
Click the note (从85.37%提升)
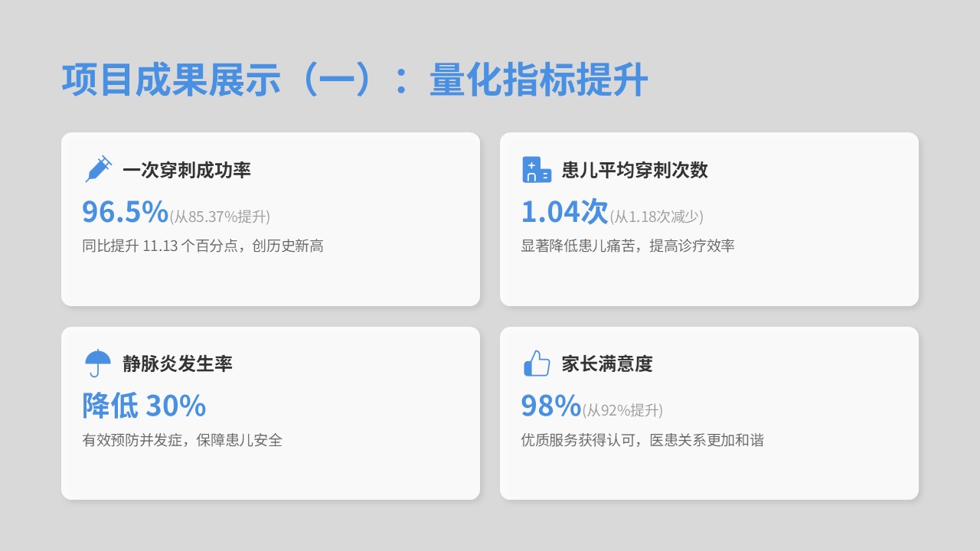(x=220, y=217)
